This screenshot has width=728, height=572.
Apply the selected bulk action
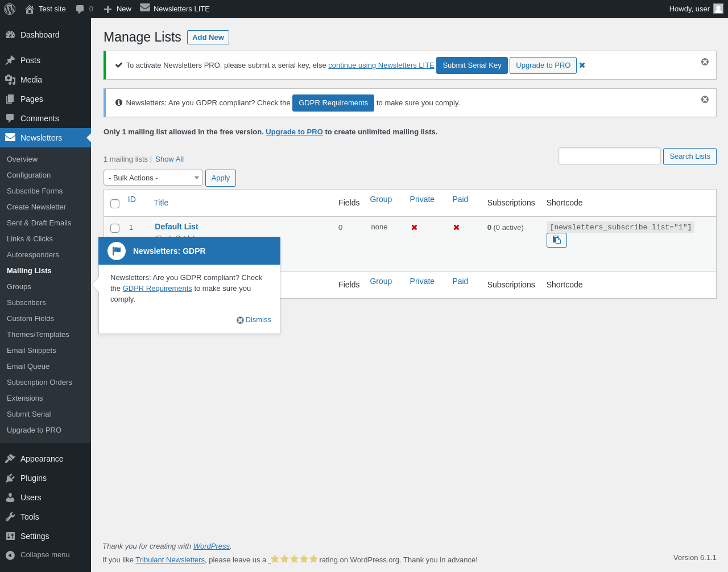(x=221, y=178)
